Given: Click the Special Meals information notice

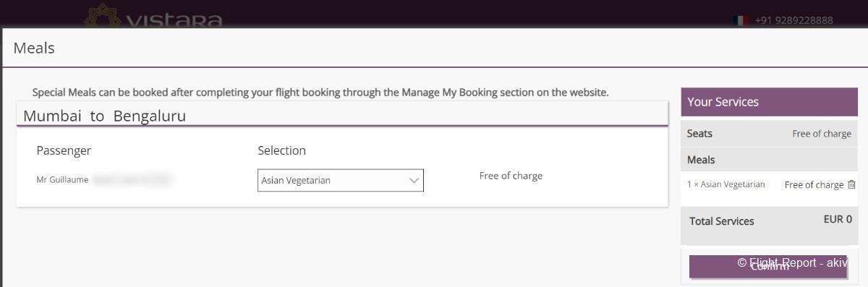Looking at the screenshot, I should (320, 93).
